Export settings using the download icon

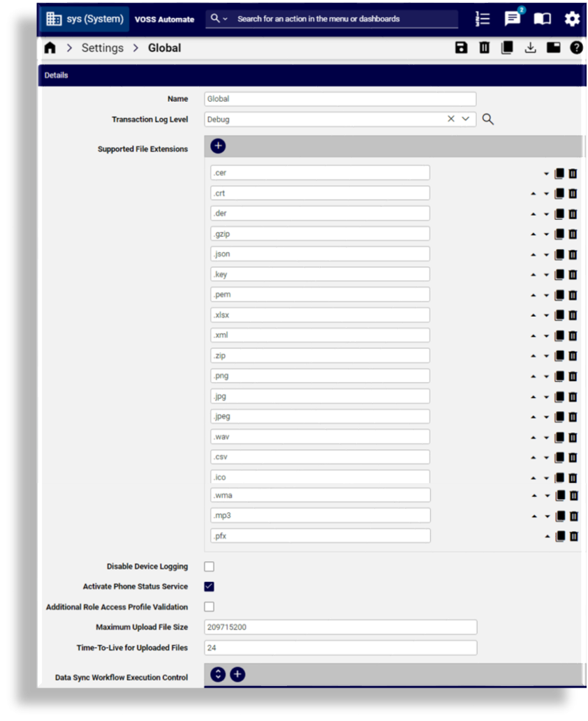click(530, 47)
